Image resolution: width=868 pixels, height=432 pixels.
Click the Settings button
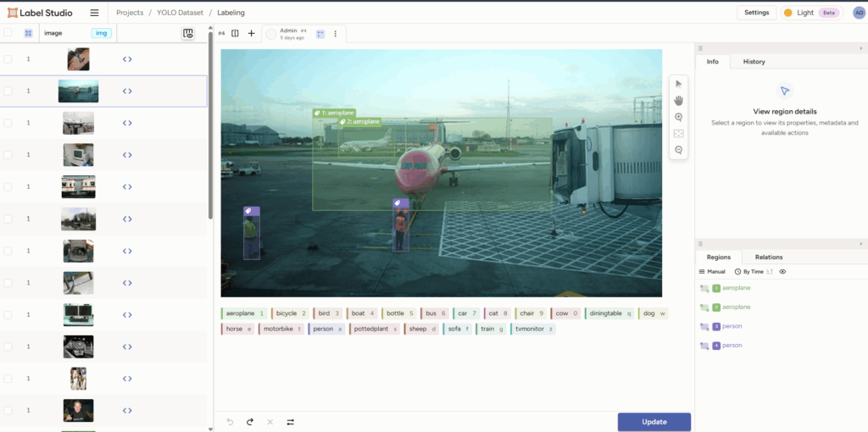pyautogui.click(x=756, y=13)
